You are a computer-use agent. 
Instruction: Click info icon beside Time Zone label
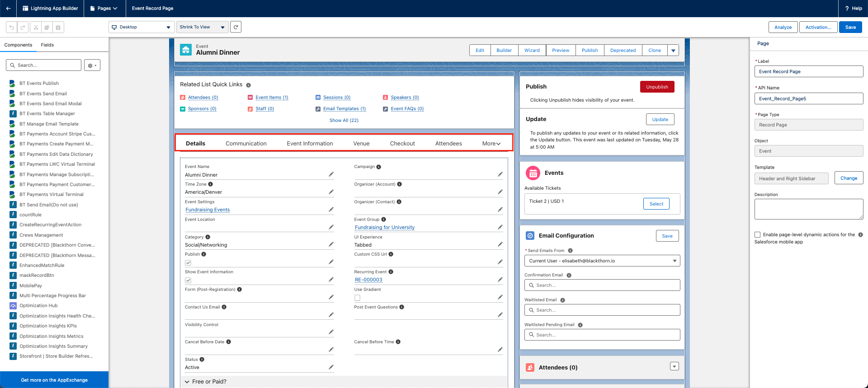click(x=211, y=184)
